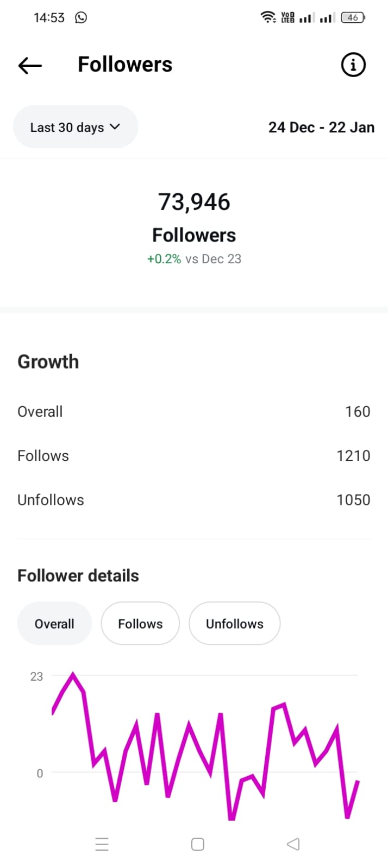This screenshot has height=868, width=388.
Task: Tap the Overall growth row showing 160
Action: (x=194, y=411)
